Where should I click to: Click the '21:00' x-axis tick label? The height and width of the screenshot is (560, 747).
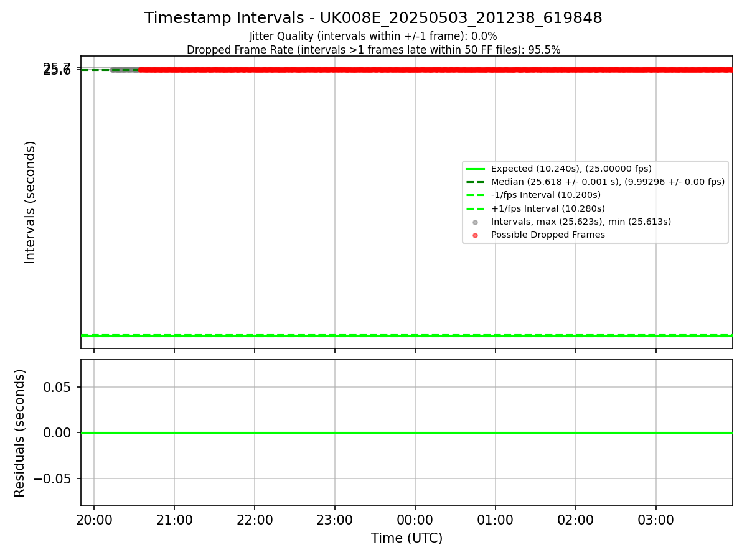(x=174, y=520)
